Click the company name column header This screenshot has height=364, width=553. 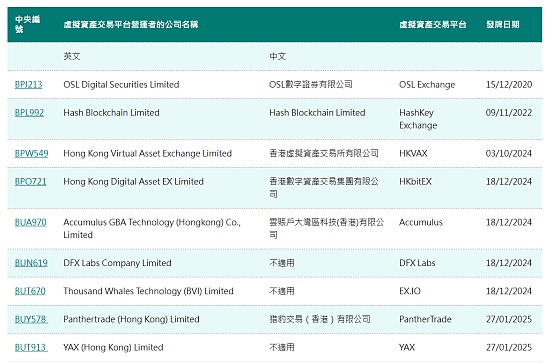click(x=130, y=24)
